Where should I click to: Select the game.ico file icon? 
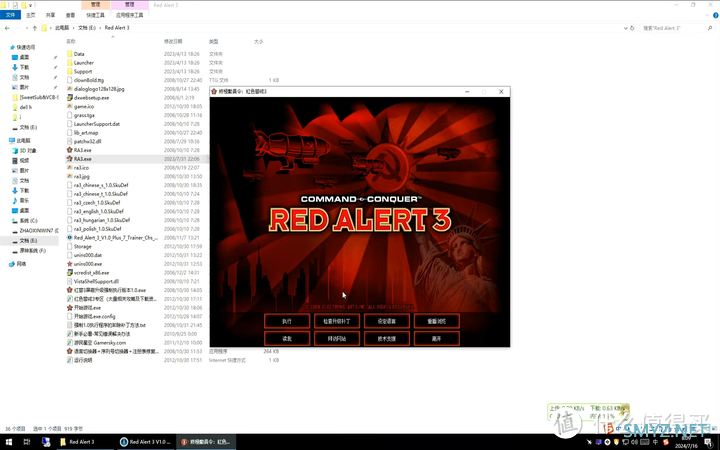tap(70, 107)
